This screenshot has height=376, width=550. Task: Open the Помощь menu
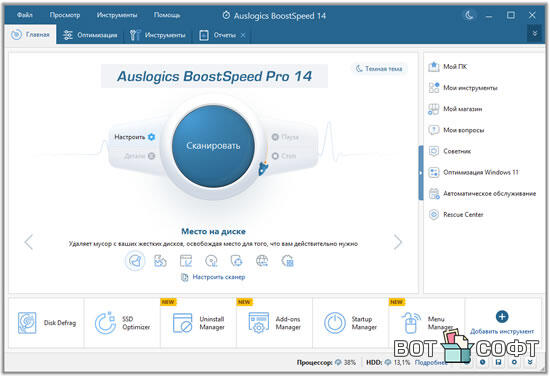[x=167, y=15]
